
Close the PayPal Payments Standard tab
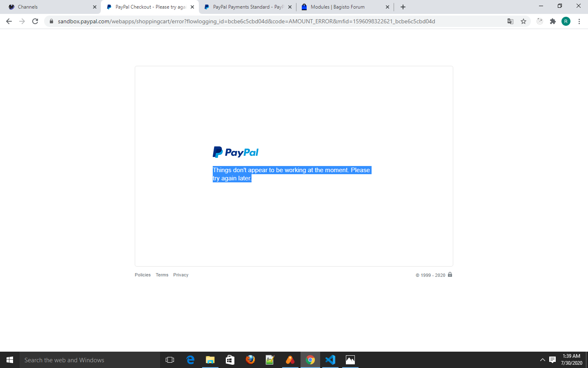point(290,7)
